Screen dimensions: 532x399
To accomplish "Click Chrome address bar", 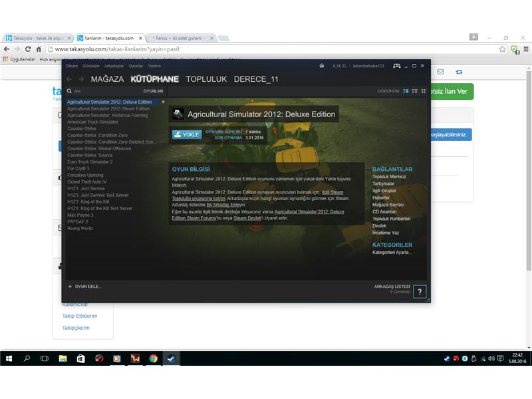I will (271, 49).
